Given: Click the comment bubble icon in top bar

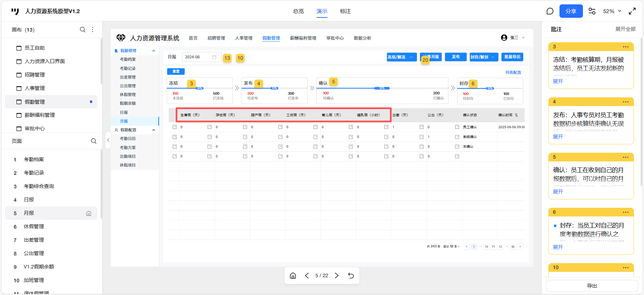Looking at the screenshot, I should click(x=550, y=11).
